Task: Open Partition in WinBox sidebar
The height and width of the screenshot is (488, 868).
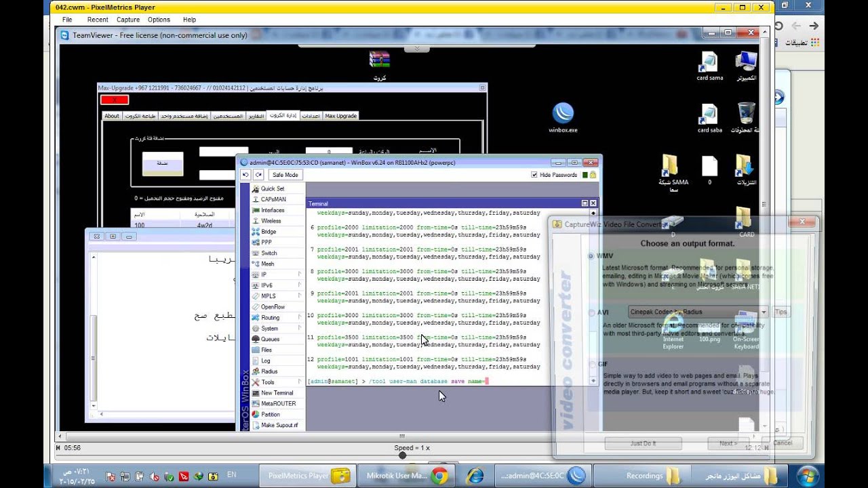Action: coord(270,414)
